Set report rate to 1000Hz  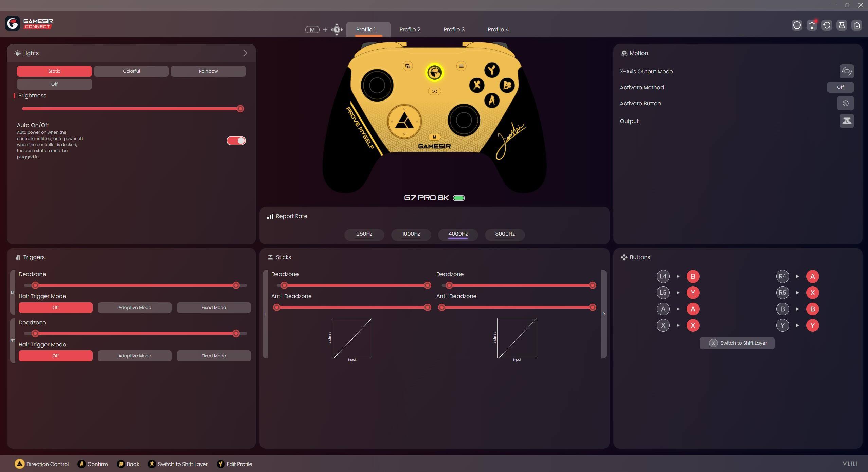coord(411,234)
